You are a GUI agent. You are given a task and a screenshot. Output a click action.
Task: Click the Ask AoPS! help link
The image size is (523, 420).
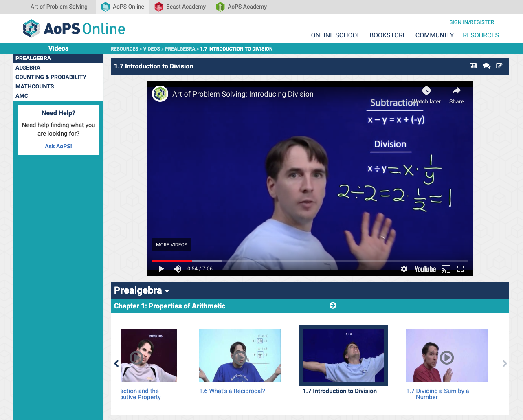point(58,146)
